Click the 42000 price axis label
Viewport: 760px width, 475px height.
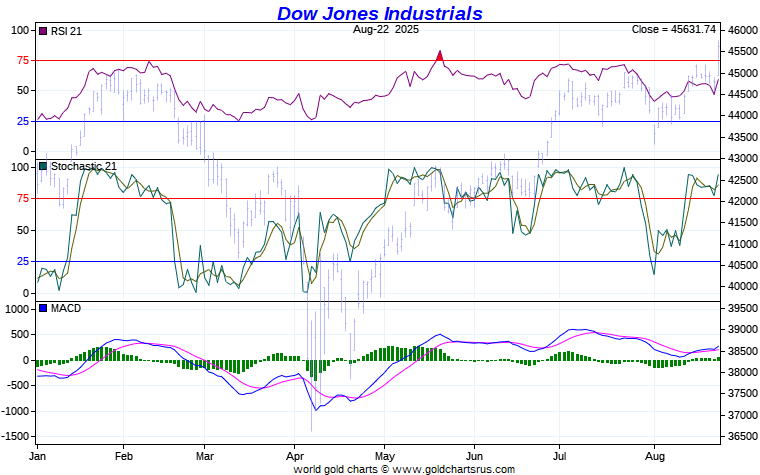pos(742,201)
